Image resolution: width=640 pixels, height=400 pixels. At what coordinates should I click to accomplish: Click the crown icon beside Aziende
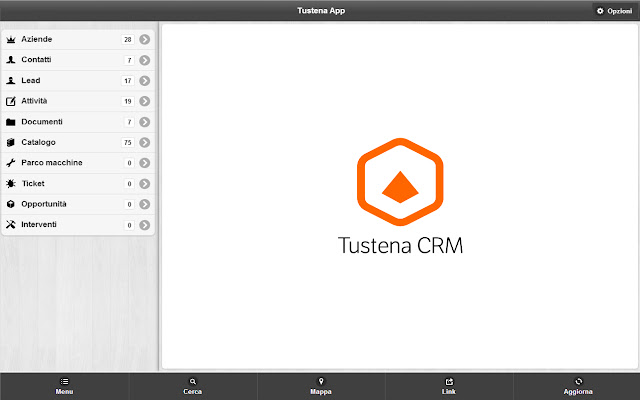(x=11, y=40)
